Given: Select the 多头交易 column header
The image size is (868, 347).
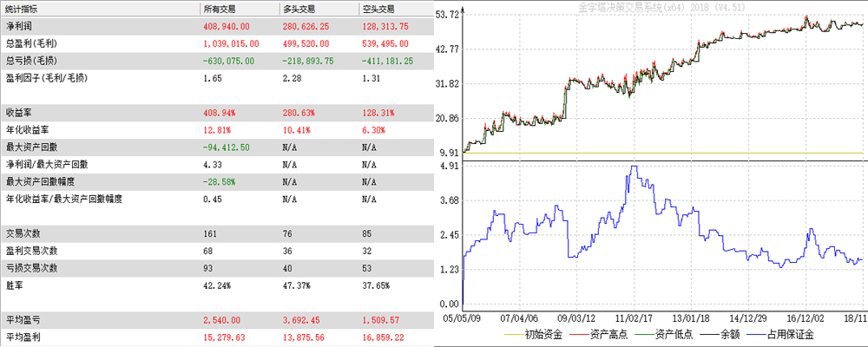Looking at the screenshot, I should coord(299,9).
